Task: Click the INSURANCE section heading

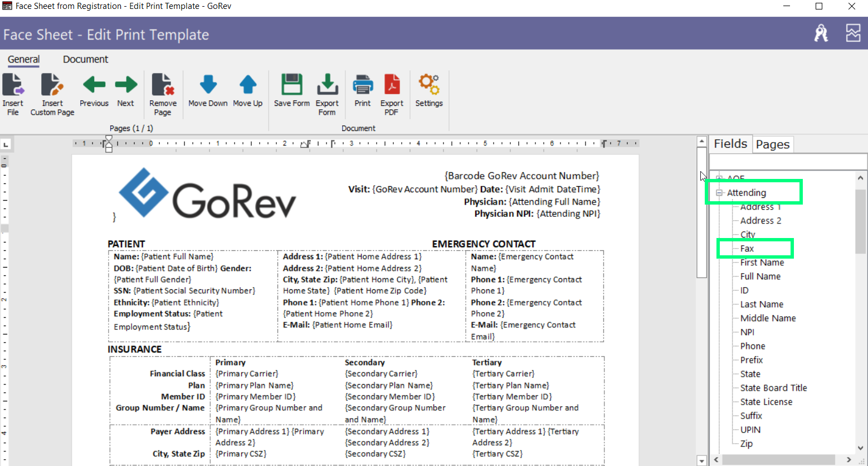Action: pos(135,349)
